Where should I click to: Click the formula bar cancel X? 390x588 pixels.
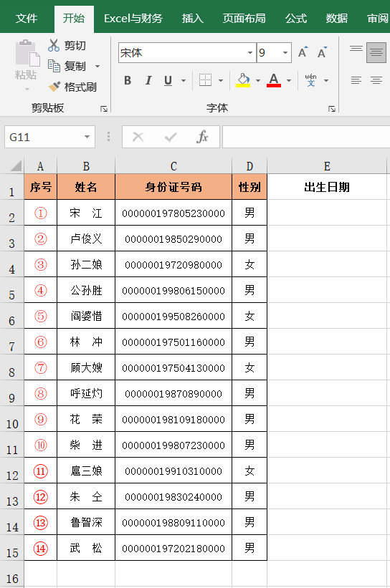point(138,137)
